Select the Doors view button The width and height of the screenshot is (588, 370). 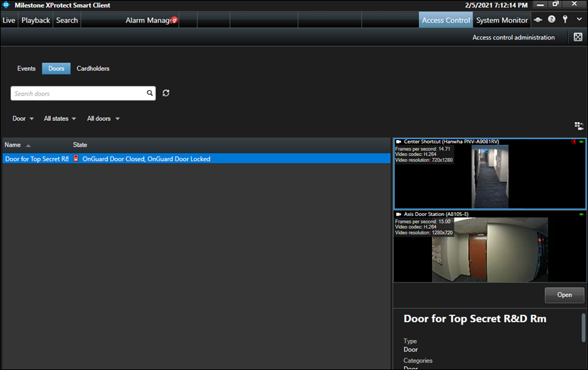(x=56, y=68)
